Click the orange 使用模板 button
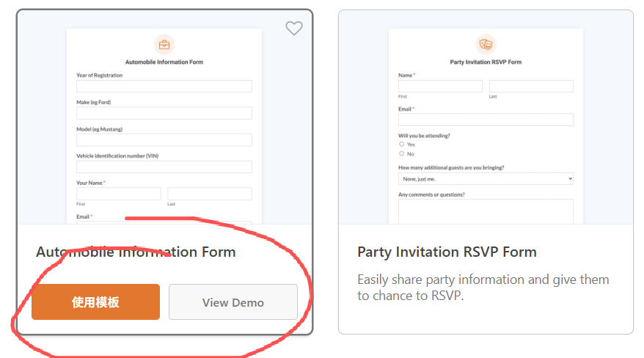This screenshot has width=644, height=358. coord(95,302)
